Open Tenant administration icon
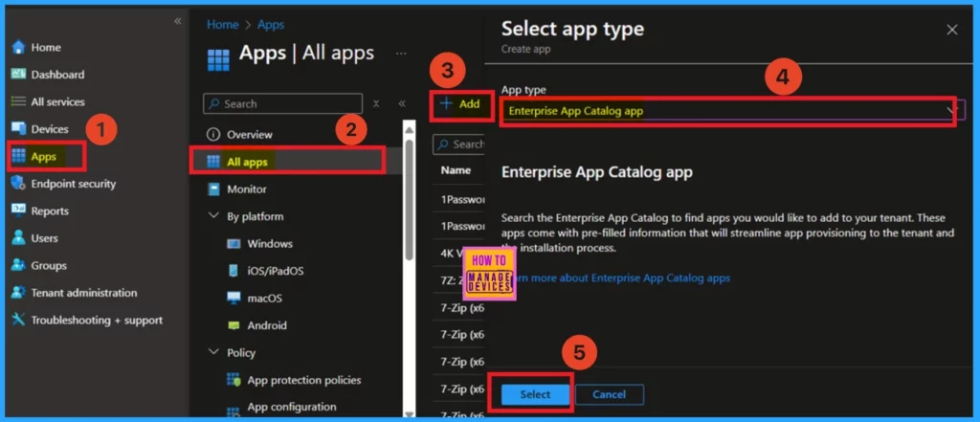 tap(18, 293)
